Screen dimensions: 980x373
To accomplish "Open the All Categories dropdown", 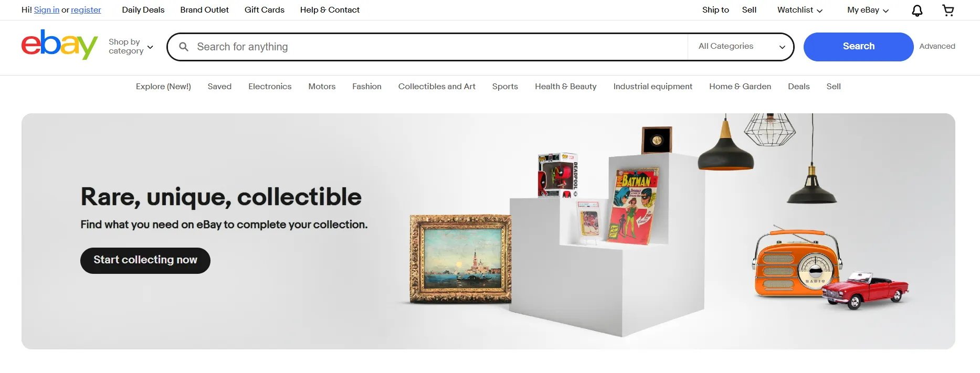I will coord(741,47).
